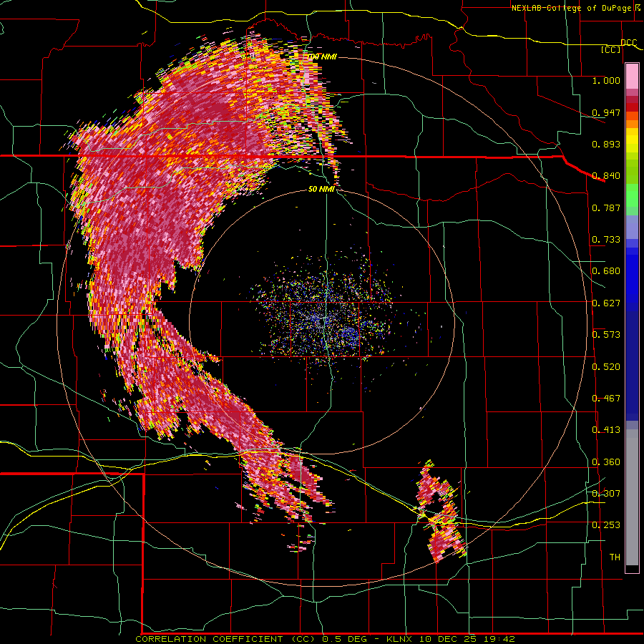Image resolution: width=644 pixels, height=644 pixels.
Task: Click the yellow segment of the color bar
Action: point(632,140)
